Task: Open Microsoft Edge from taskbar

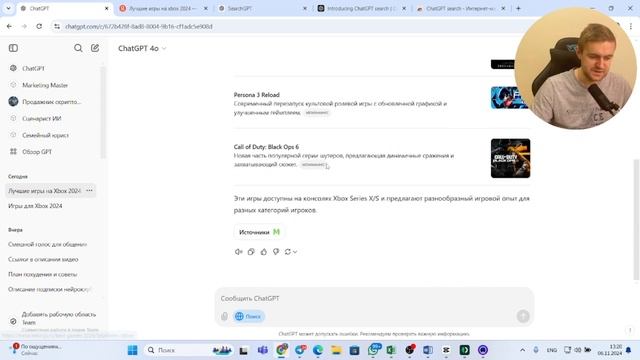Action: pyautogui.click(x=318, y=350)
